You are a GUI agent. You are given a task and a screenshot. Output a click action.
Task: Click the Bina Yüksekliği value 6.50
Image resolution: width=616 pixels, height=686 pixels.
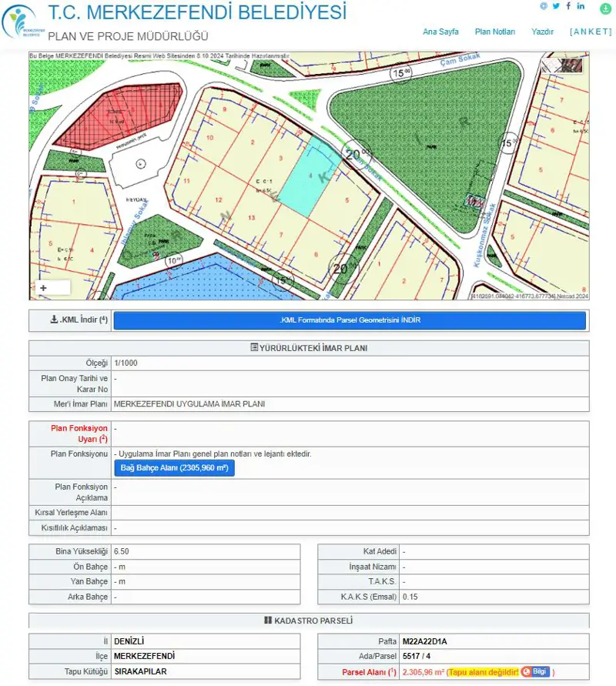tap(122, 551)
